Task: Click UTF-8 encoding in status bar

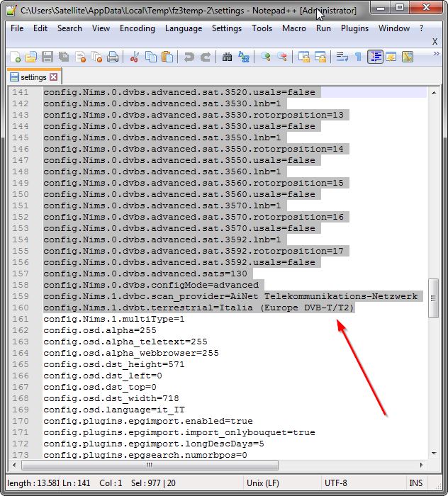Action: pyautogui.click(x=336, y=483)
